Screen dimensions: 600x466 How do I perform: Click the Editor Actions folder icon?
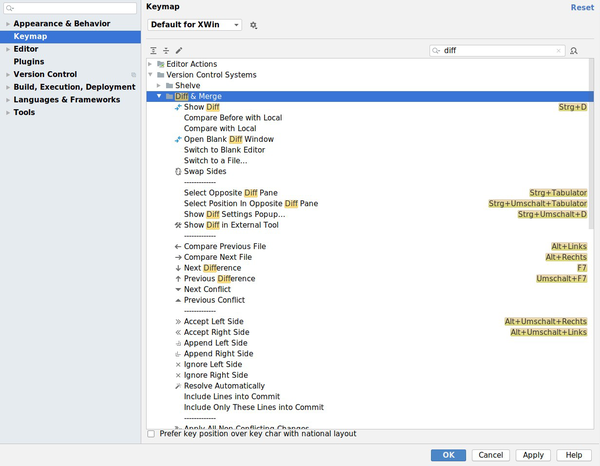pyautogui.click(x=161, y=64)
